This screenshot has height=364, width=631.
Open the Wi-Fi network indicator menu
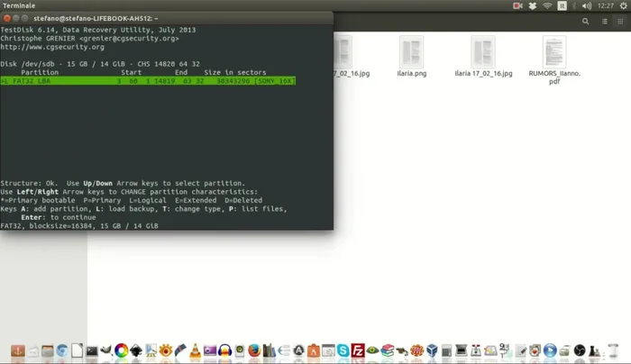(547, 6)
